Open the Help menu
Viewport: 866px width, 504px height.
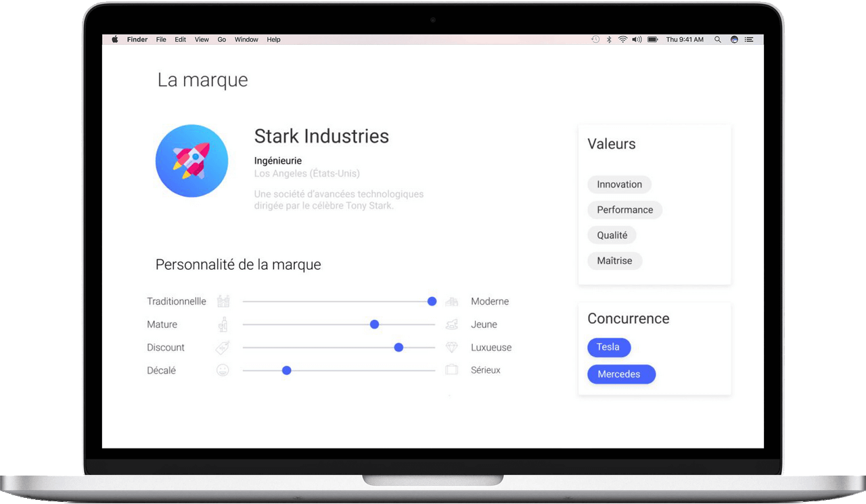[273, 40]
